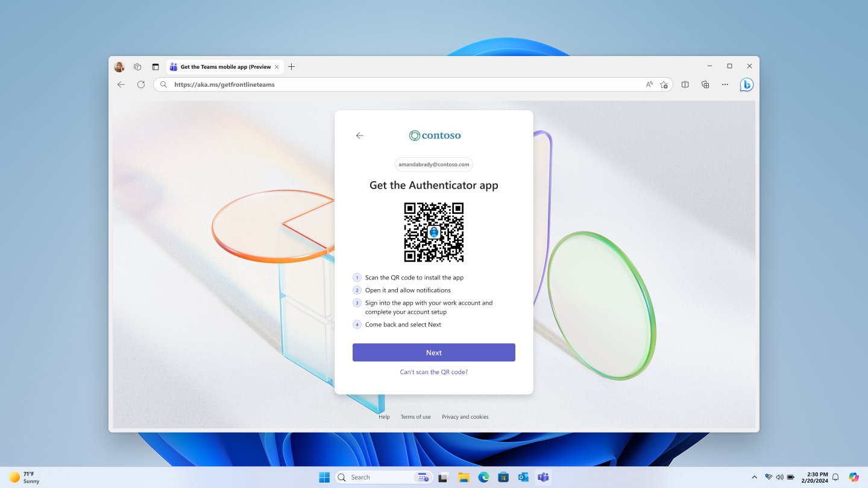
Task: Open Outlook from the taskbar
Action: click(523, 477)
